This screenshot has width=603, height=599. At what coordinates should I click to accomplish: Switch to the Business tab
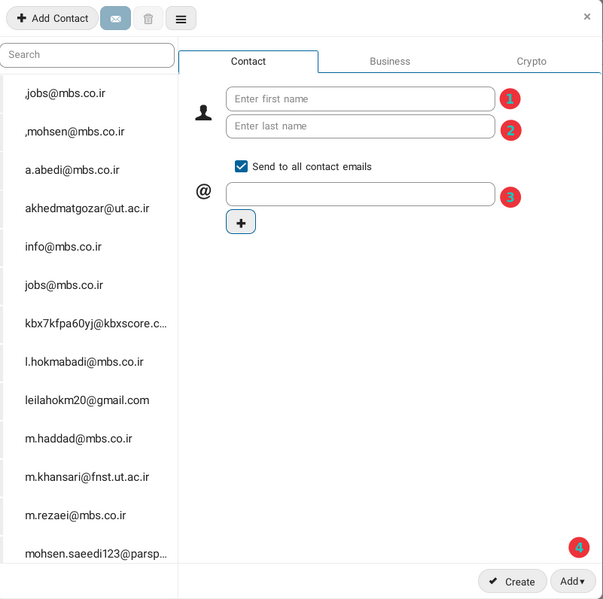(x=390, y=61)
